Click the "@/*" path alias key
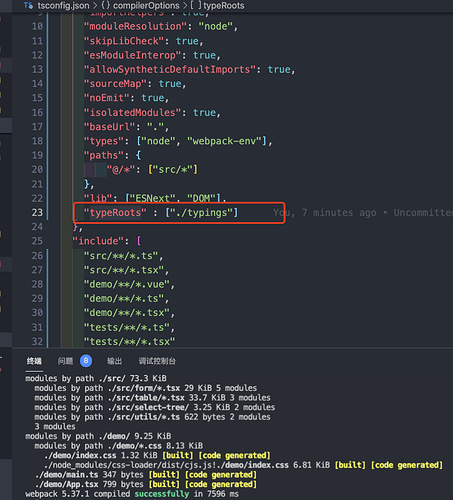Viewport: 453px width, 500px height. coord(121,170)
